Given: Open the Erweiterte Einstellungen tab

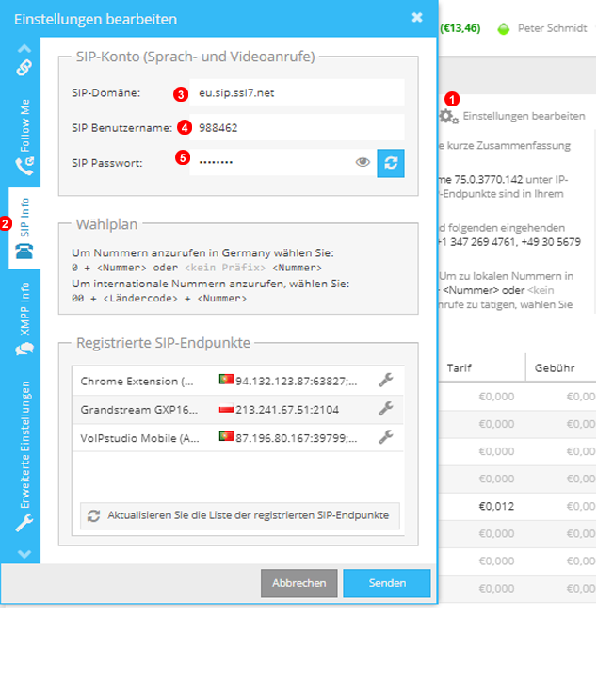Looking at the screenshot, I should (x=24, y=456).
